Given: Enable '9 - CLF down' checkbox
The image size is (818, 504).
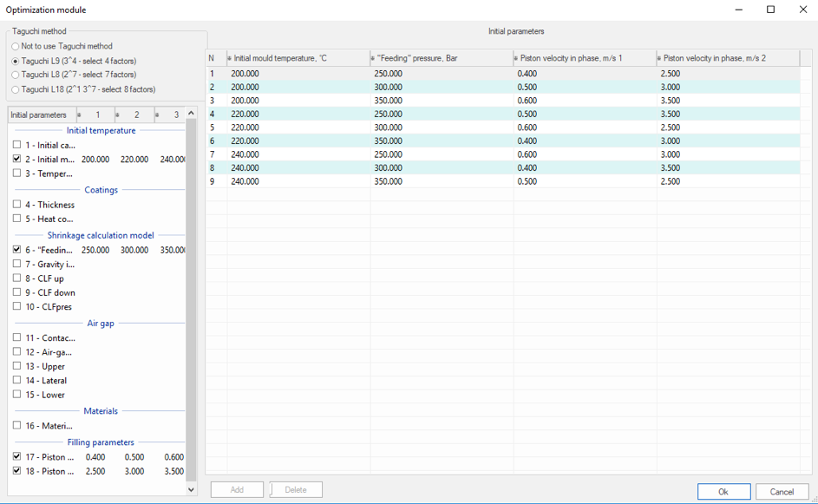Looking at the screenshot, I should (x=16, y=291).
